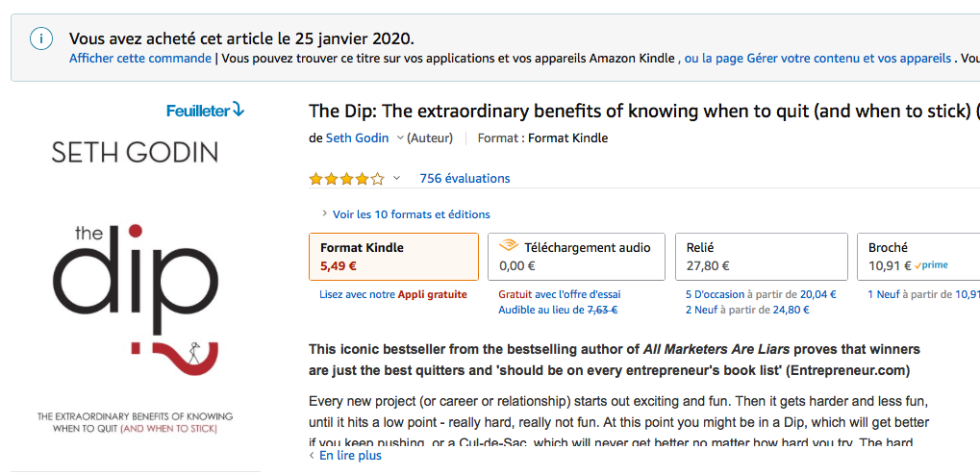Click the info icon in purchase banner
This screenshot has width=980, height=475.
pos(41,39)
